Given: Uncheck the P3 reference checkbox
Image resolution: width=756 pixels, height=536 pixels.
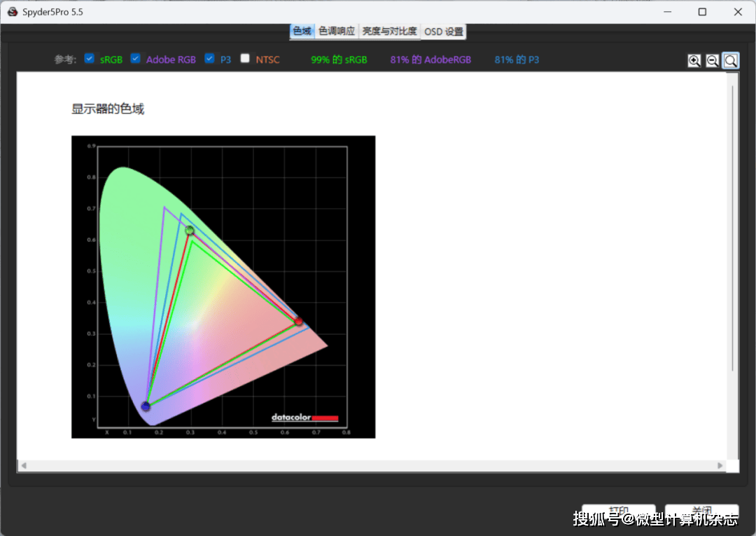Looking at the screenshot, I should click(x=209, y=58).
